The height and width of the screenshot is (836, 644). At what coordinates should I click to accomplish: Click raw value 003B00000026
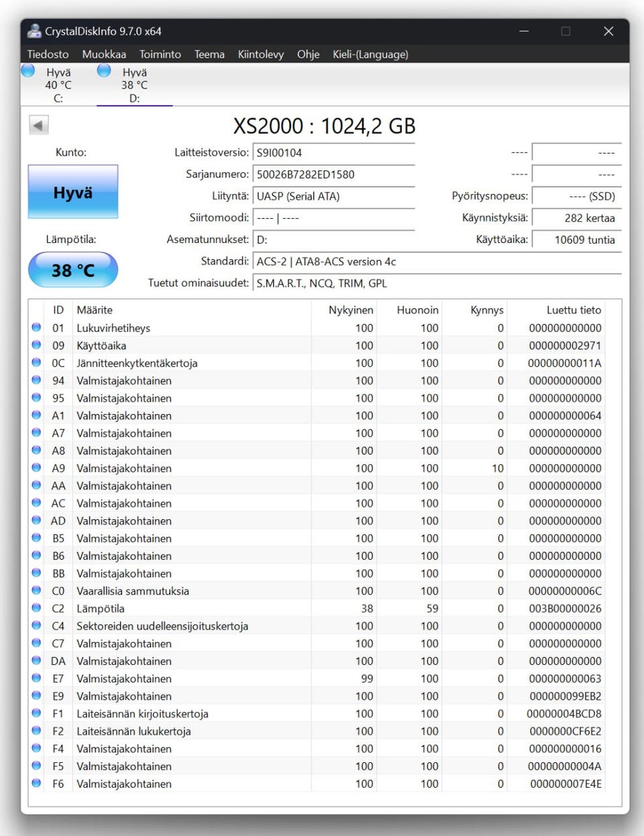click(566, 609)
